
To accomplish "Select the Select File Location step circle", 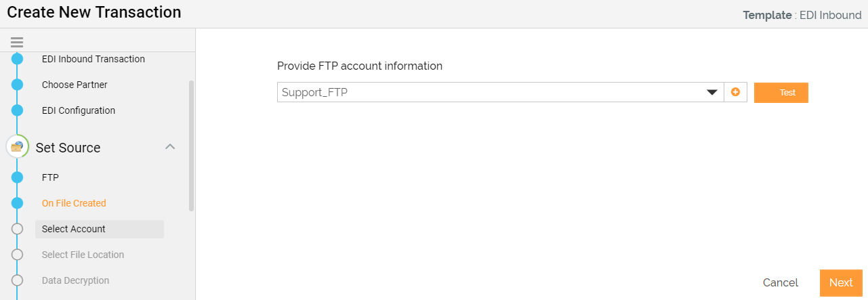I will point(18,255).
